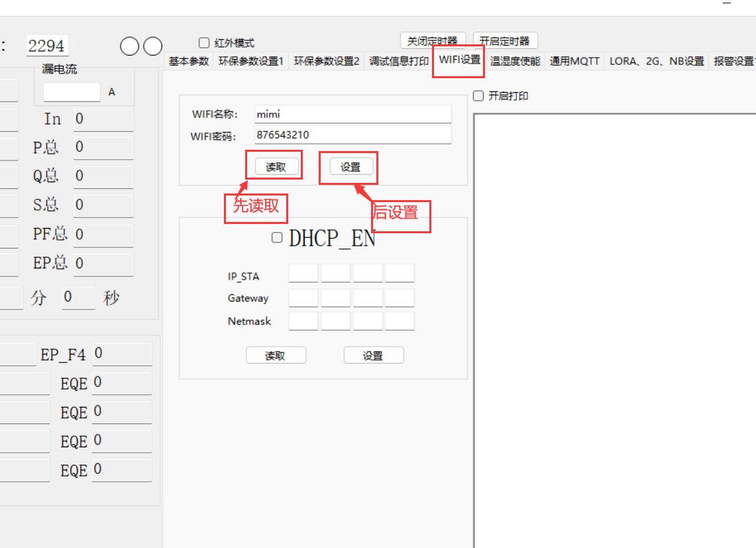This screenshot has width=756, height=548.
Task: Select the 调试信息打印 tab
Action: tap(399, 62)
